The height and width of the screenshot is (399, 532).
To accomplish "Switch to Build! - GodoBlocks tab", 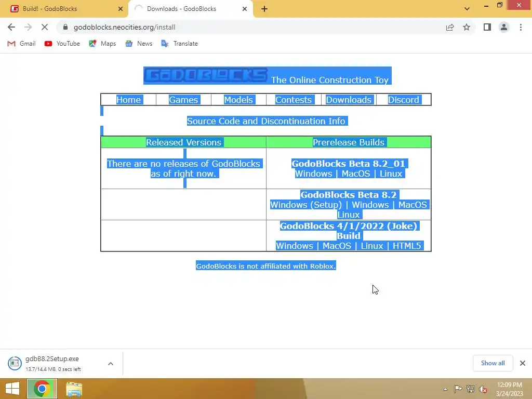I will coord(63,9).
